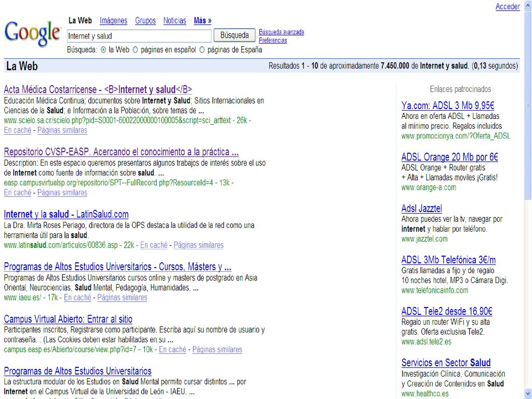Image resolution: width=532 pixels, height=399 pixels.
Task: Open 'Páginas similares' for Acta Médica result
Action: [x=62, y=130]
